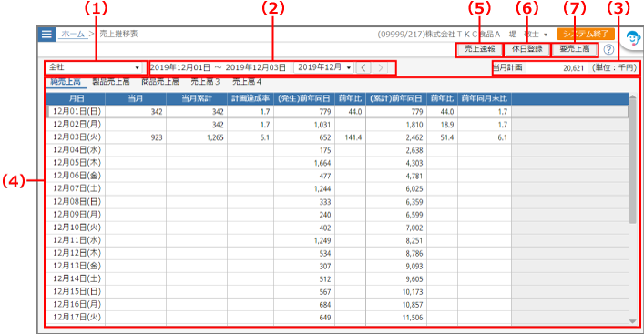
Task: Open the 2019年12月 month dropdown
Action: click(324, 67)
